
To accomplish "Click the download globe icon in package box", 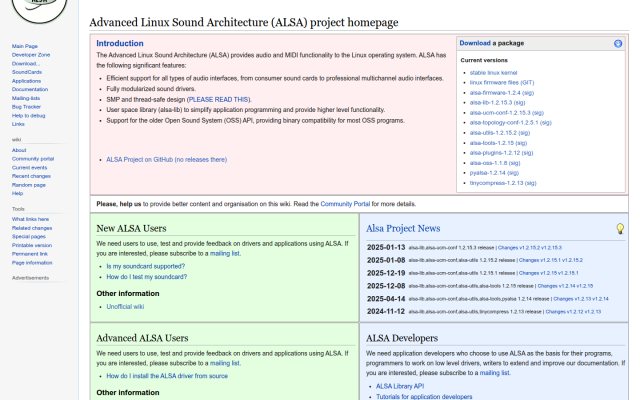I will (618, 43).
